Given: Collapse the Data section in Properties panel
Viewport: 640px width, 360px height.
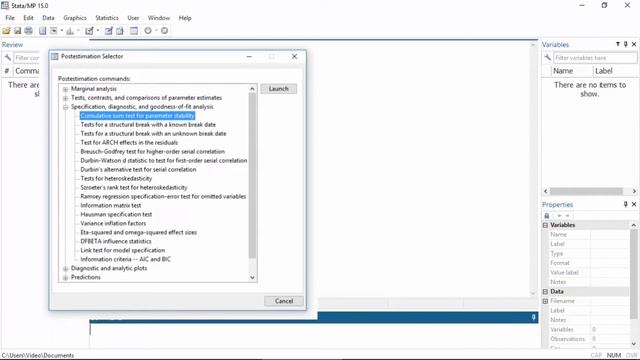Looking at the screenshot, I should [545, 291].
